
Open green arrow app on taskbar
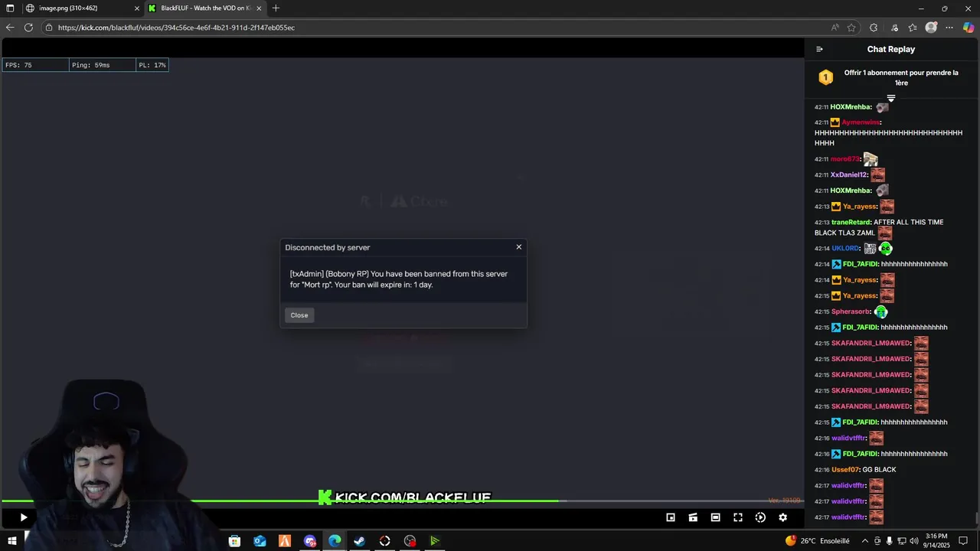tap(434, 541)
